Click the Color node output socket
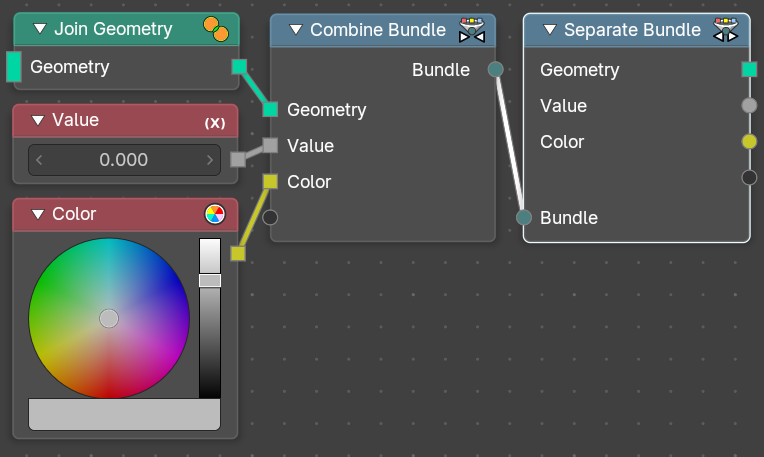 [x=238, y=253]
